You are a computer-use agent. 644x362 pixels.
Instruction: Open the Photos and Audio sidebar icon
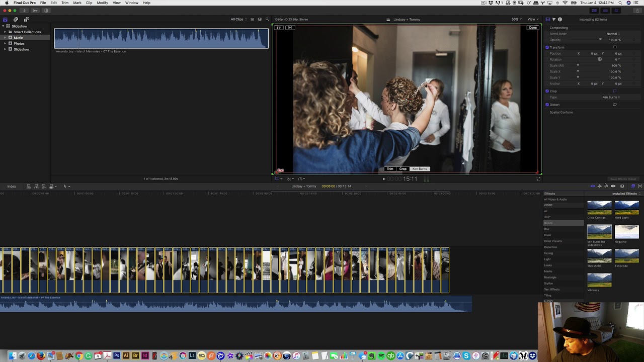pos(16,19)
